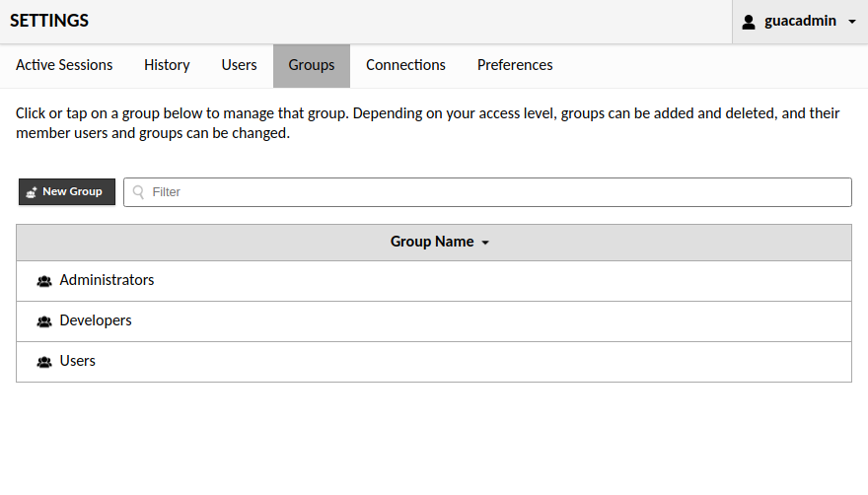Image resolution: width=868 pixels, height=495 pixels.
Task: Open the Connections tab
Action: [405, 65]
